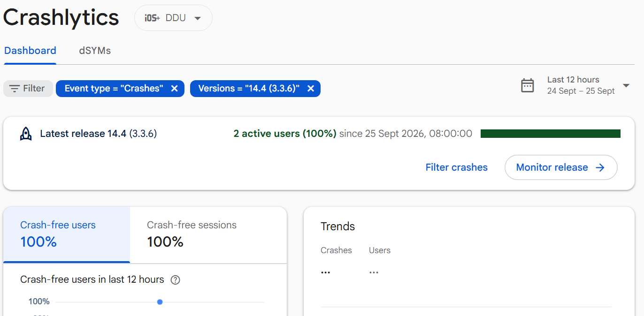Viewport: 644px width, 316px height.
Task: Select the Crash-free sessions tab
Action: pyautogui.click(x=208, y=234)
